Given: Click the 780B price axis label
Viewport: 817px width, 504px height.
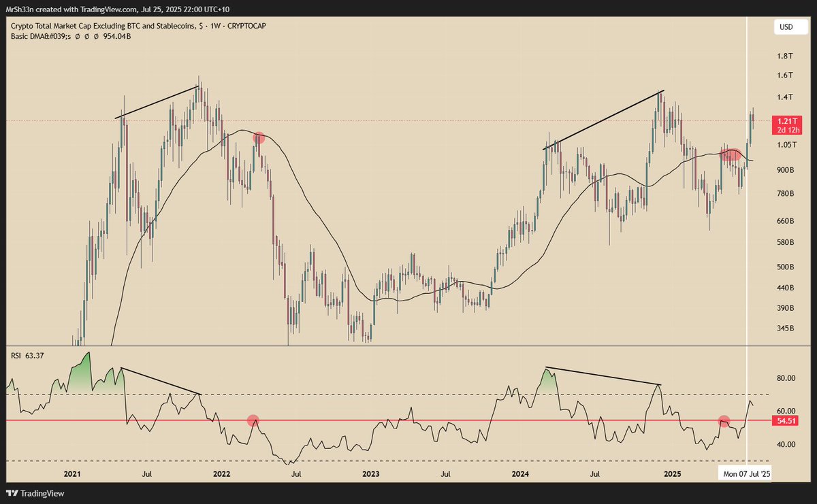Looking at the screenshot, I should 785,194.
